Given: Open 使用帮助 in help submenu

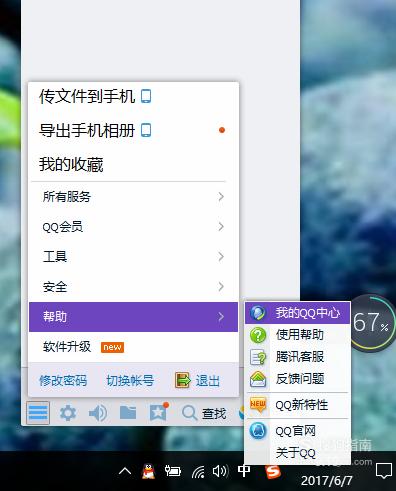Looking at the screenshot, I should tap(297, 335).
